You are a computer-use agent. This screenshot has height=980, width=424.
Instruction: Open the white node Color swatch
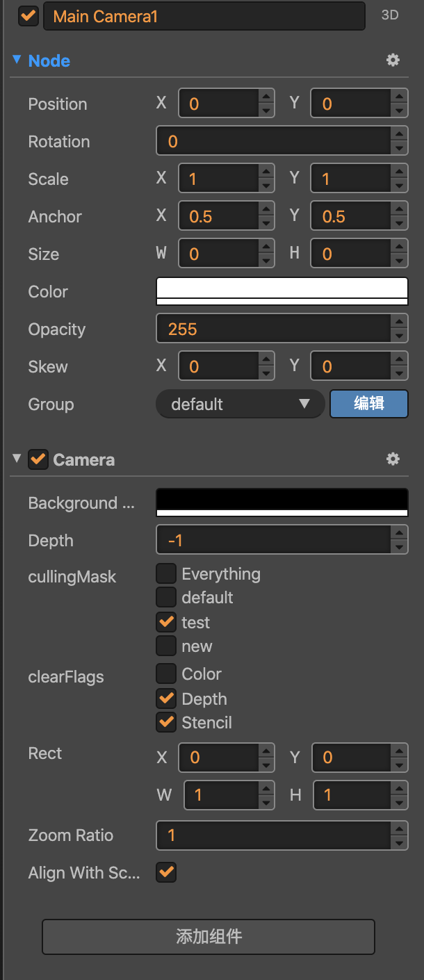(x=282, y=291)
